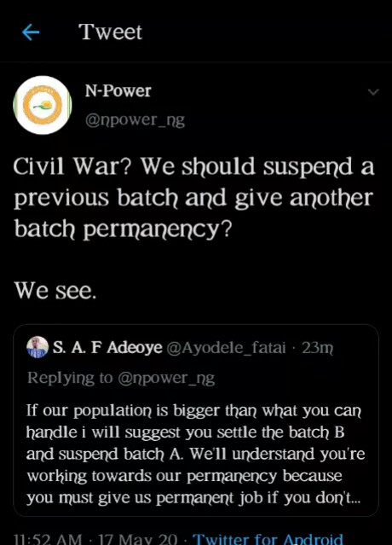Click the 23m timestamp in quoted tweet
The width and height of the screenshot is (392, 545).
point(318,347)
